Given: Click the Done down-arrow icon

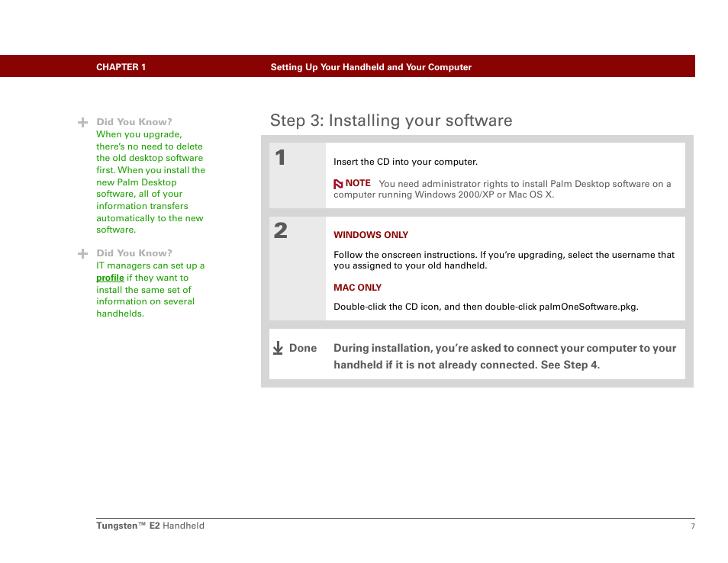Looking at the screenshot, I should [x=278, y=348].
